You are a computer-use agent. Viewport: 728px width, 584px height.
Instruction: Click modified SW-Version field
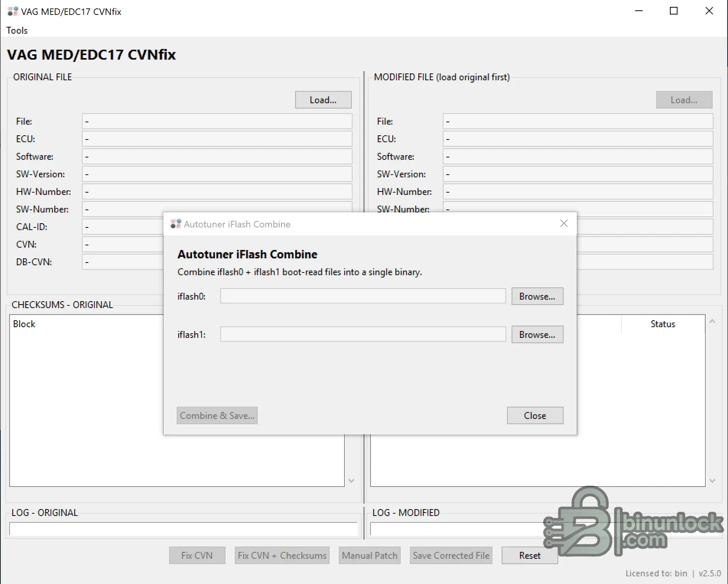pos(578,174)
